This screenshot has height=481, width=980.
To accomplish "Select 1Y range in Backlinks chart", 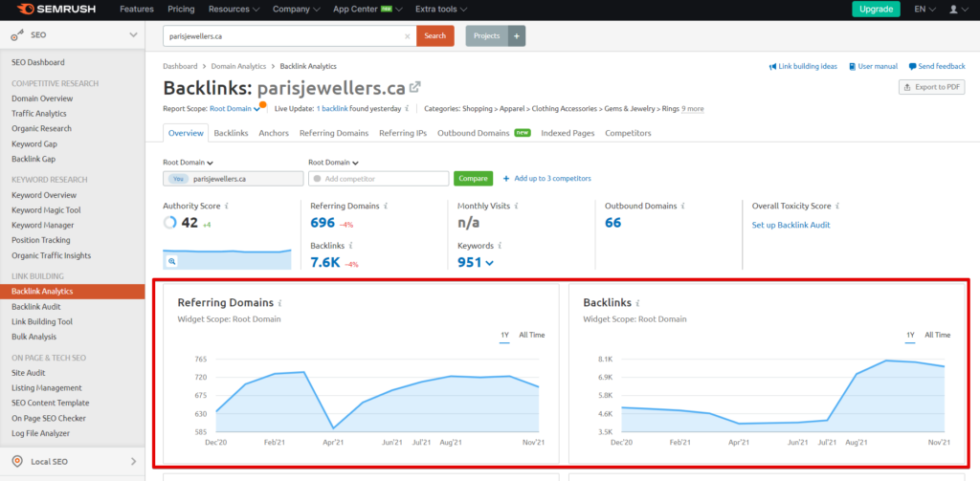I will click(911, 336).
